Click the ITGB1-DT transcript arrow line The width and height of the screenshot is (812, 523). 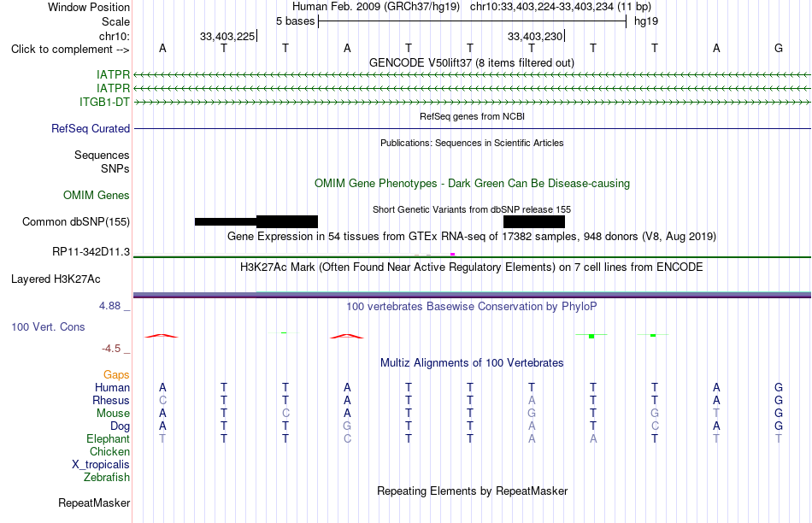click(472, 103)
